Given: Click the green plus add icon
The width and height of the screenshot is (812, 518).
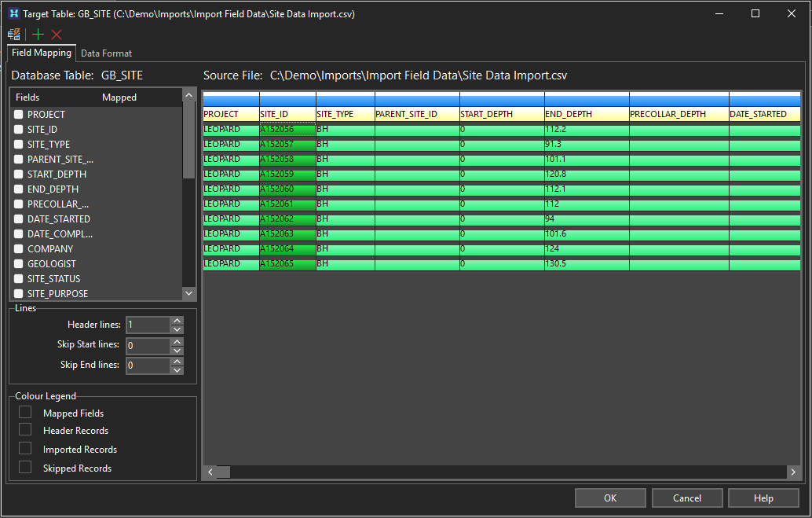Looking at the screenshot, I should click(38, 35).
